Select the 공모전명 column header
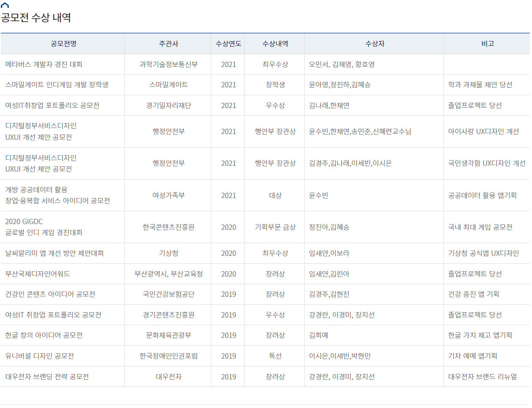This screenshot has width=532, height=408. (63, 44)
